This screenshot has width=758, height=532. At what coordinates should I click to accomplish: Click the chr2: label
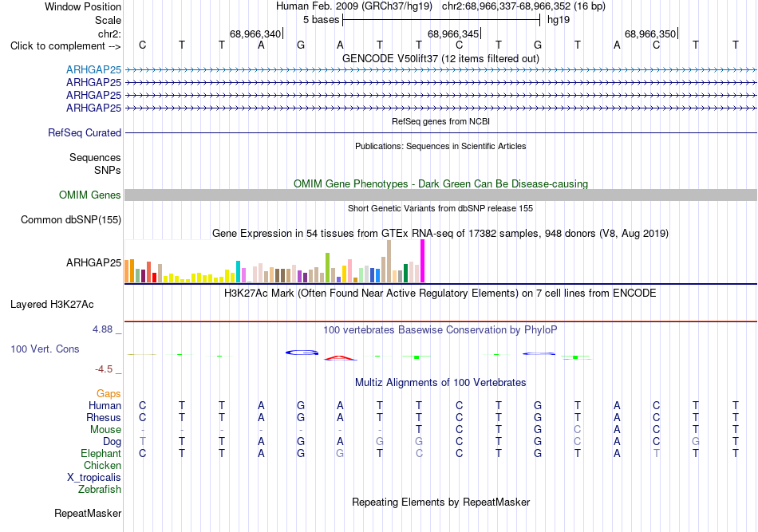pos(110,33)
